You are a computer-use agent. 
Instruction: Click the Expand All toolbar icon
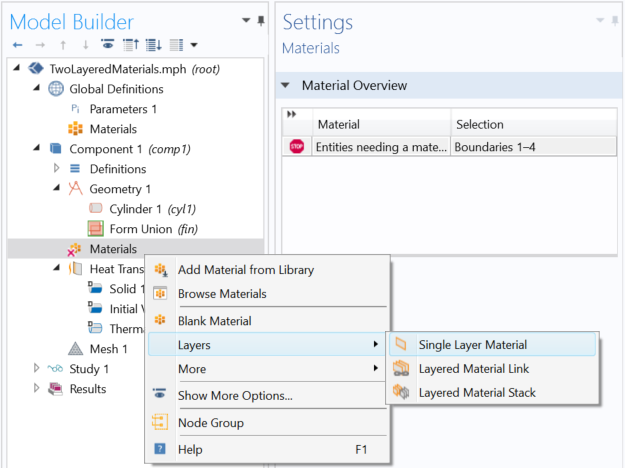153,45
